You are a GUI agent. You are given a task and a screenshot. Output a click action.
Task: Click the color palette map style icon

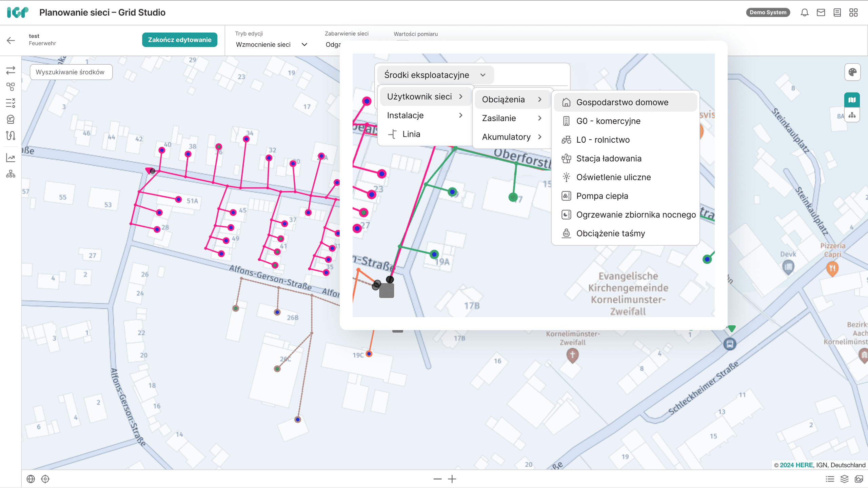(852, 72)
